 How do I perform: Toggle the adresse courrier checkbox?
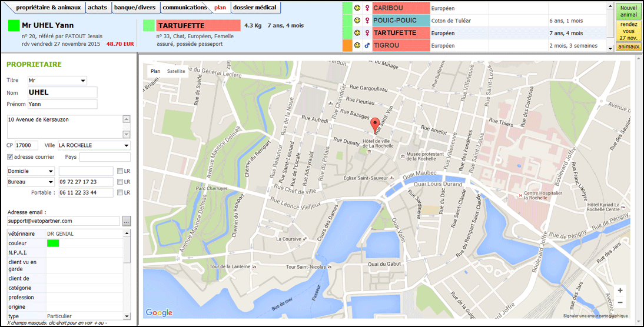pyautogui.click(x=10, y=156)
